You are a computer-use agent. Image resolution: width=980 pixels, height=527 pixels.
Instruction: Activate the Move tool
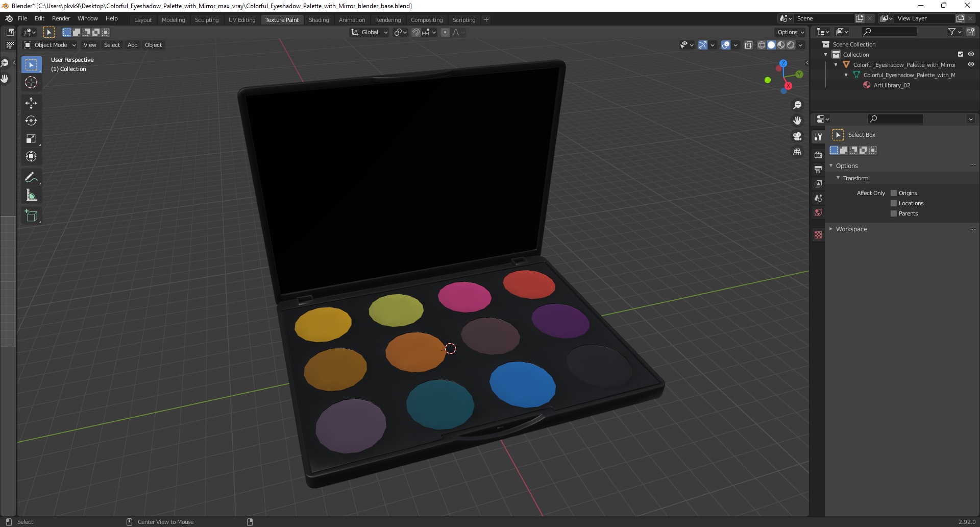(31, 103)
